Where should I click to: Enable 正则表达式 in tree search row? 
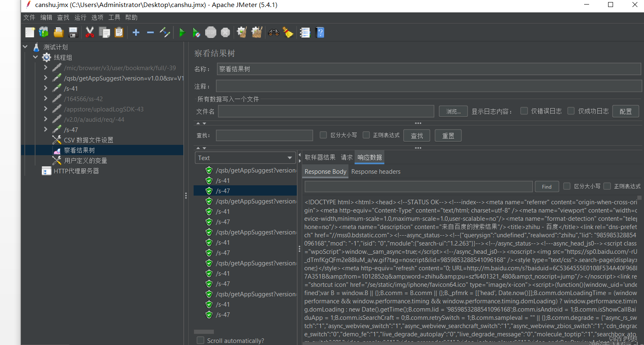point(366,135)
